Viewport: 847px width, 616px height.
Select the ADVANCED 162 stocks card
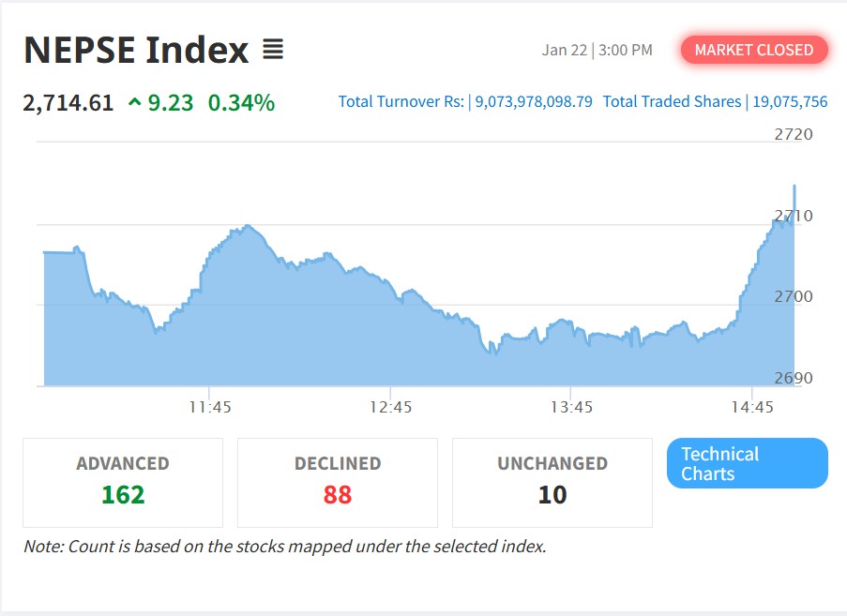123,482
